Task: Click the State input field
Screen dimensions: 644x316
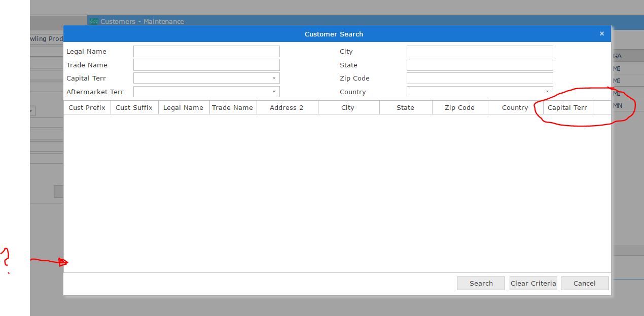Action: pos(480,65)
